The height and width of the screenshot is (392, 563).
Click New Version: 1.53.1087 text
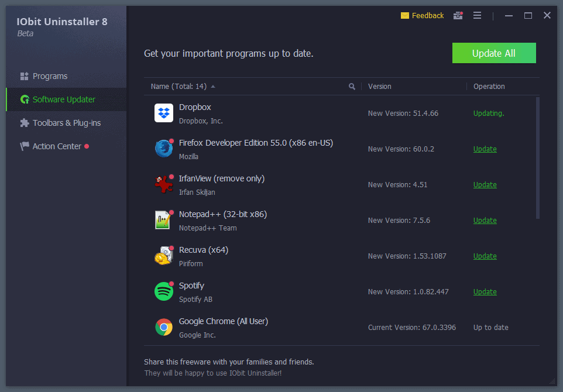(407, 256)
